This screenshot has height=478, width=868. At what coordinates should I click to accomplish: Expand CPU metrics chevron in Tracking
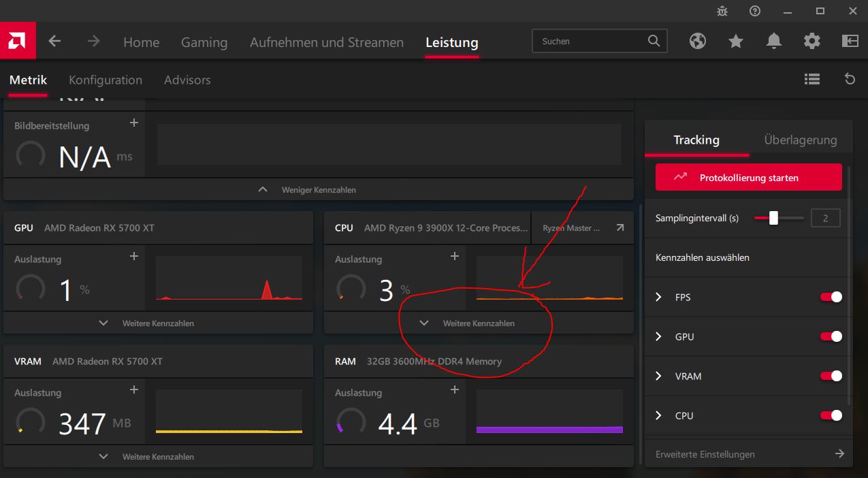coord(658,415)
